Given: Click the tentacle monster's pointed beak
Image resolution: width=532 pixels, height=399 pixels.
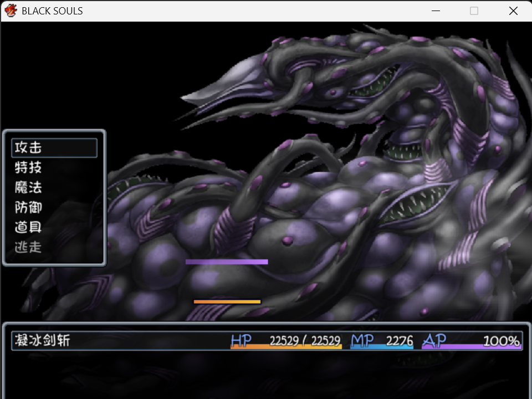Looking at the screenshot, I should click(x=221, y=83).
